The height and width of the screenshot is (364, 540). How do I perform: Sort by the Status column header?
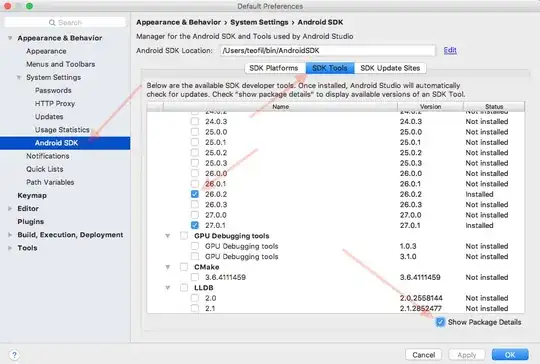(494, 106)
